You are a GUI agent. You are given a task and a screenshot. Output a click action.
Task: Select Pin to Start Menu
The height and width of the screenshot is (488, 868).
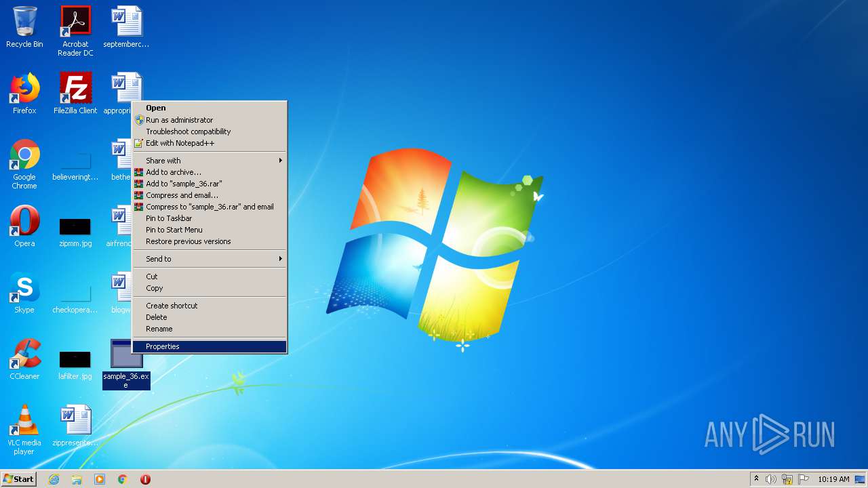pyautogui.click(x=210, y=230)
